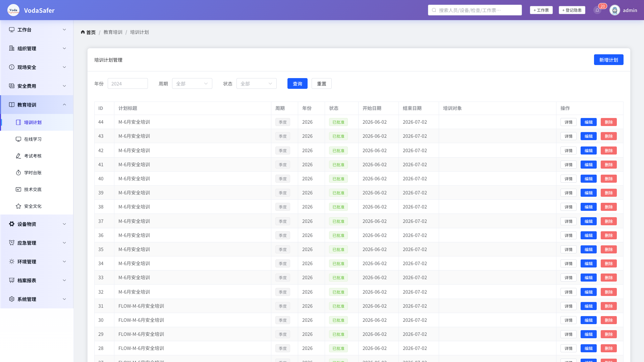Open the notification bell icon

click(x=597, y=10)
